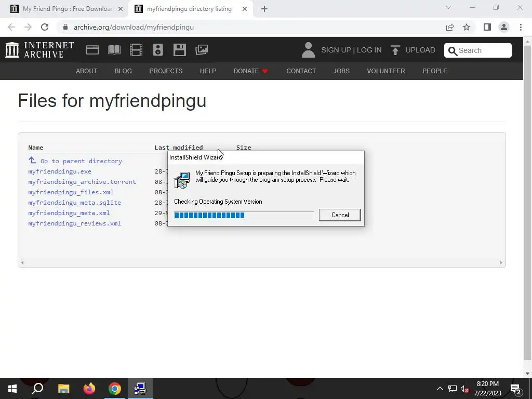Click the listing's left scroll arrow

click(x=22, y=262)
